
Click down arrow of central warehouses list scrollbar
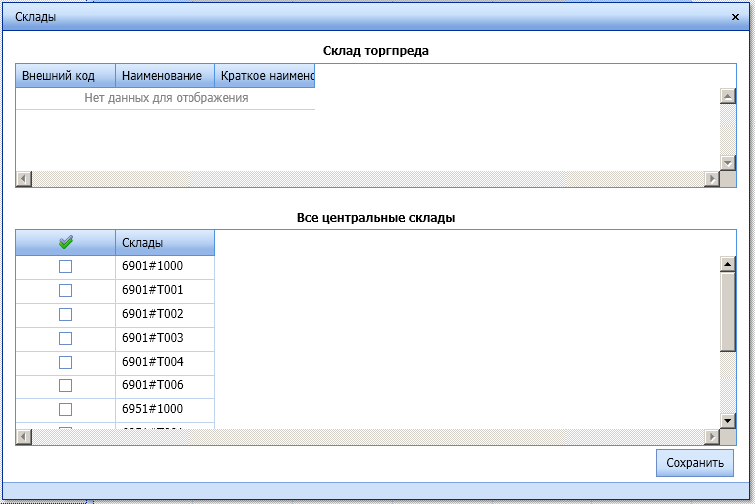click(728, 421)
